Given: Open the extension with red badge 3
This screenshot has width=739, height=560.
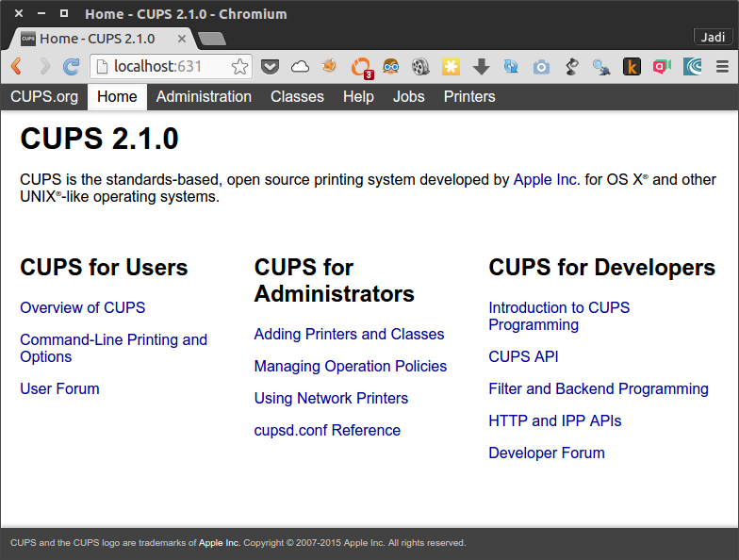Looking at the screenshot, I should click(x=360, y=67).
